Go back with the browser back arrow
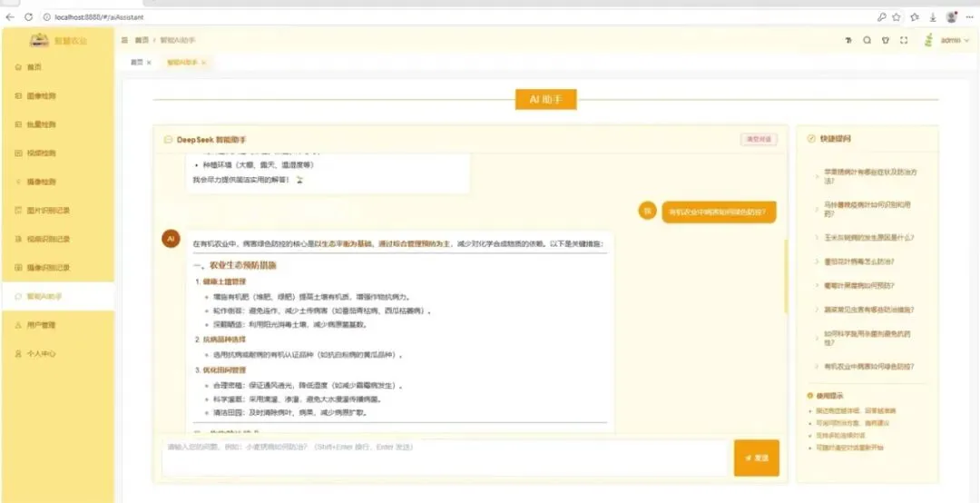980x503 pixels. (9, 17)
